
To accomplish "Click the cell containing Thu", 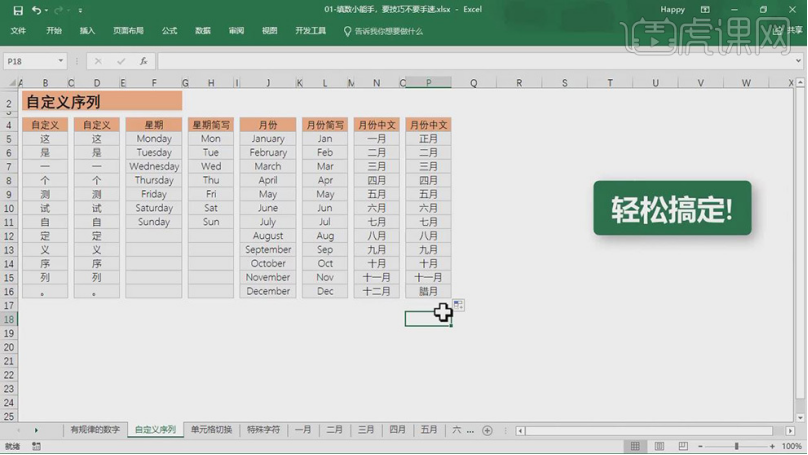I will (x=211, y=180).
